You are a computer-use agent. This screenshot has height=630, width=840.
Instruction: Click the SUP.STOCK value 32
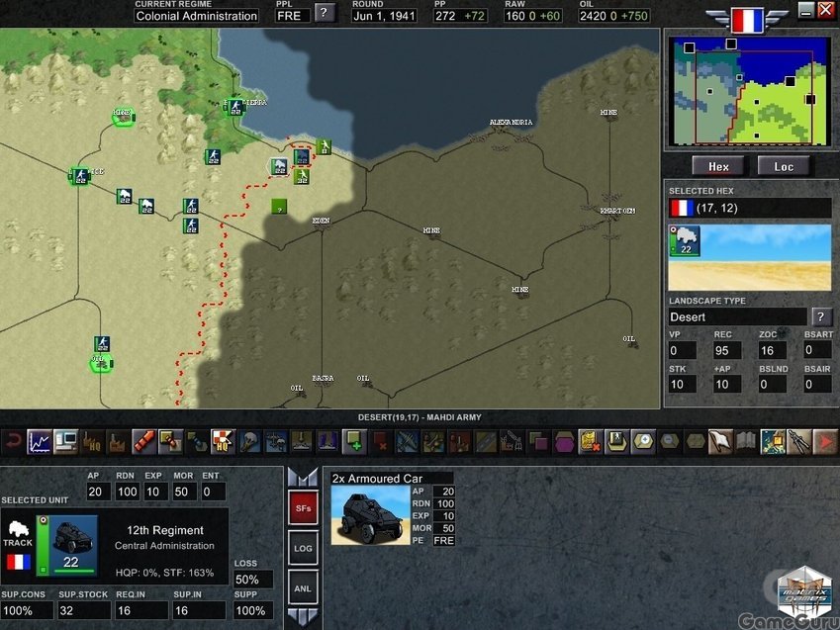[84, 610]
